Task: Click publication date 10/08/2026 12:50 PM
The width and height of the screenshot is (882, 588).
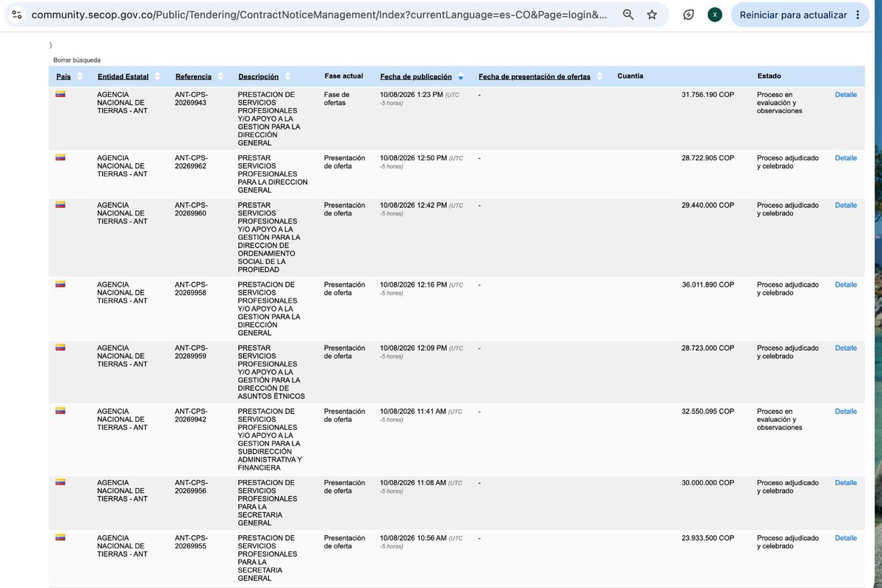Action: click(x=413, y=157)
